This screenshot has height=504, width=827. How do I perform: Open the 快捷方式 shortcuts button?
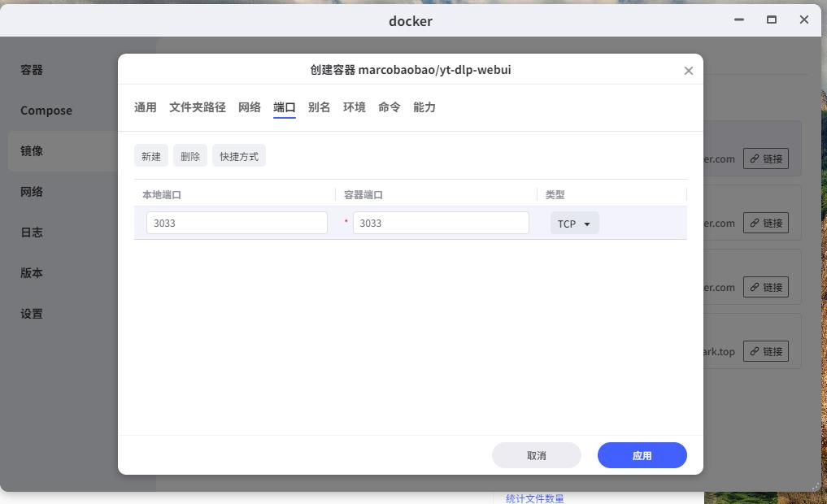click(x=239, y=156)
